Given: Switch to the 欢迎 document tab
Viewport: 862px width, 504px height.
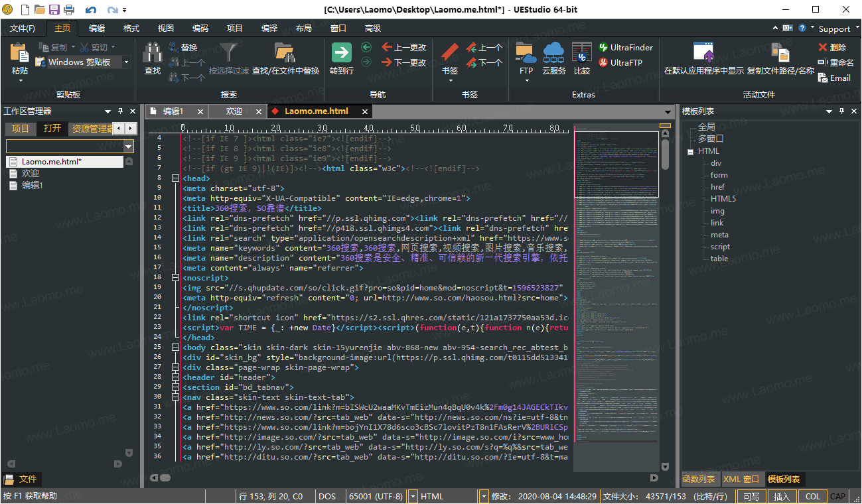Looking at the screenshot, I should 234,111.
